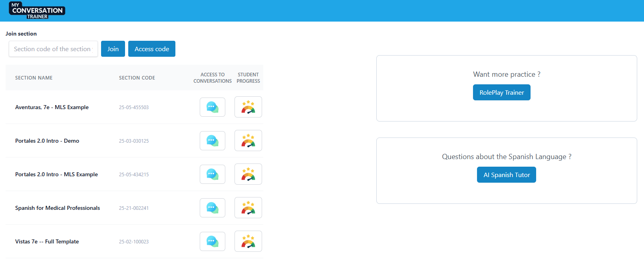This screenshot has width=644, height=259.
Task: Launch the RolePlay Trainer
Action: [502, 92]
